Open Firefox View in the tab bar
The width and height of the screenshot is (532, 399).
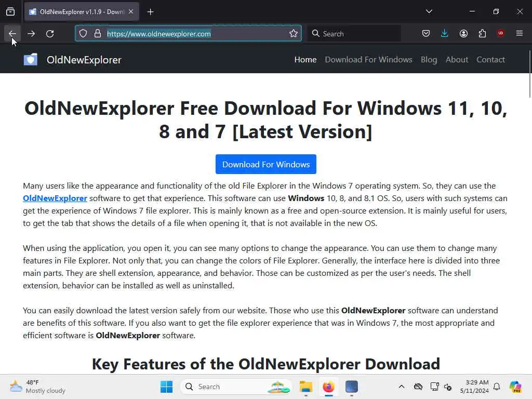(10, 12)
